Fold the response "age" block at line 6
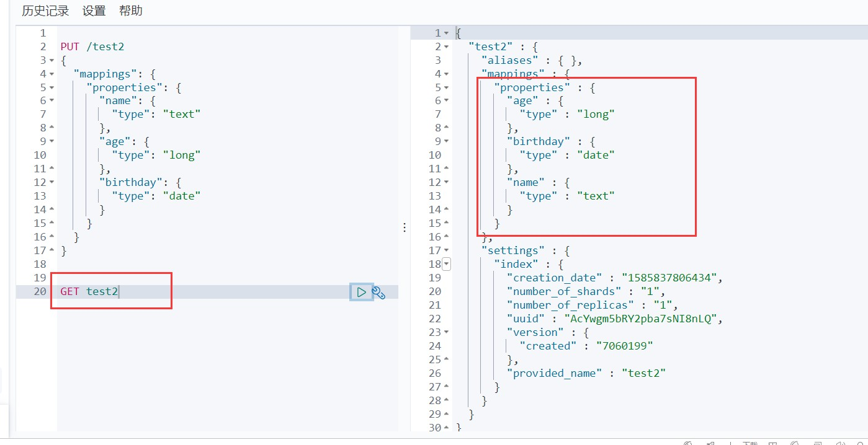This screenshot has width=868, height=445. [x=447, y=101]
